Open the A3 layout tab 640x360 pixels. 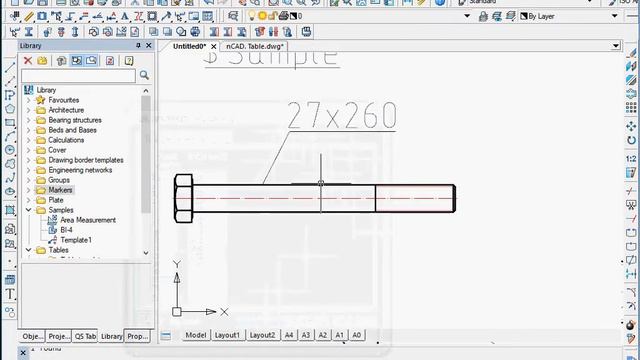click(x=306, y=335)
